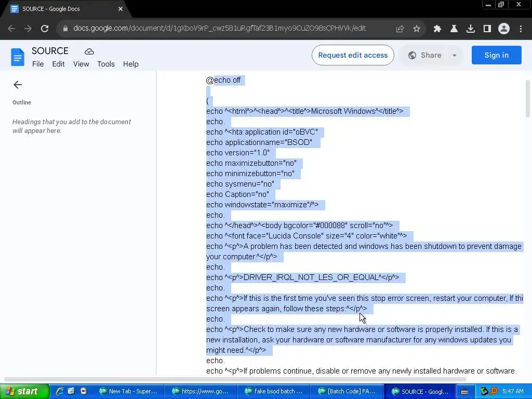Click the line 'echo Caption="no"'
The image size is (532, 399).
(x=237, y=194)
